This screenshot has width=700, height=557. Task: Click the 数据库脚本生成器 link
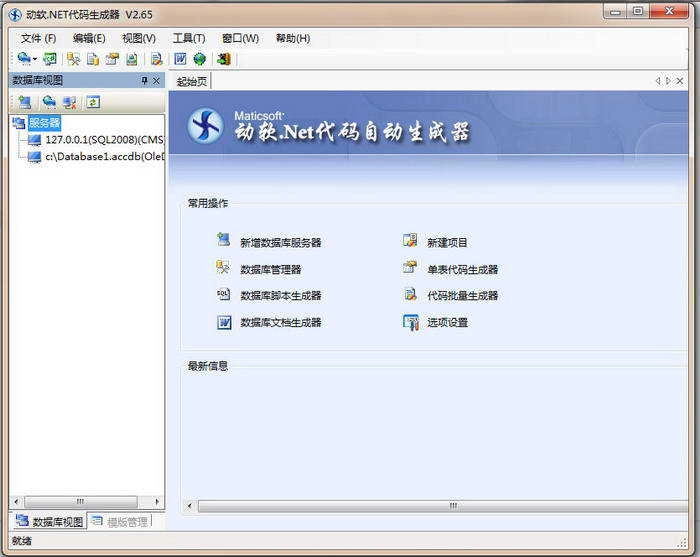point(280,295)
